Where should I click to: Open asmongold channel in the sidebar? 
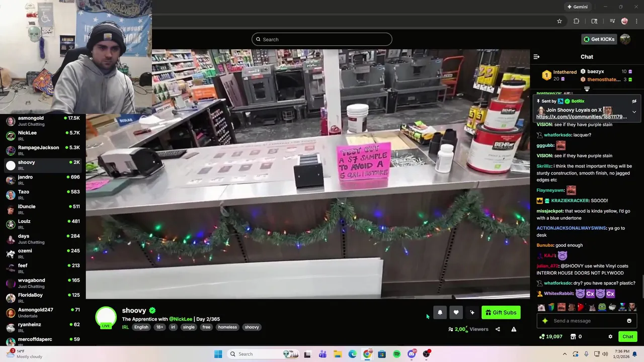pos(43,121)
